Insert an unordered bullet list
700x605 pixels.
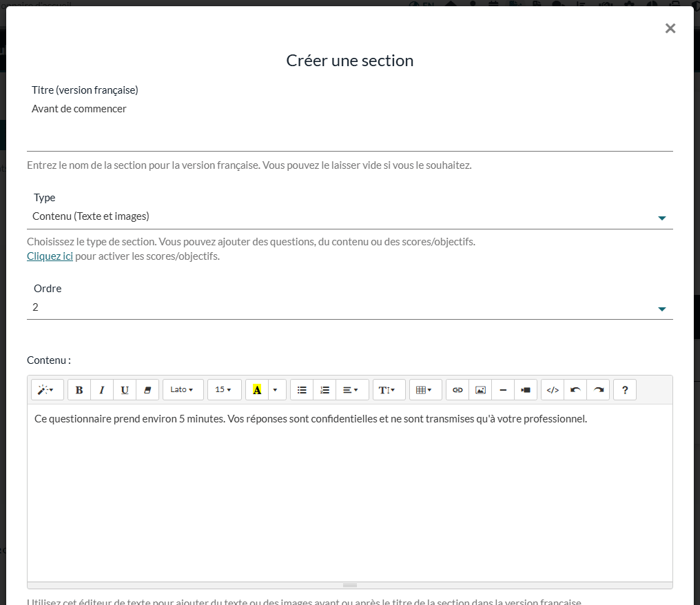point(302,390)
